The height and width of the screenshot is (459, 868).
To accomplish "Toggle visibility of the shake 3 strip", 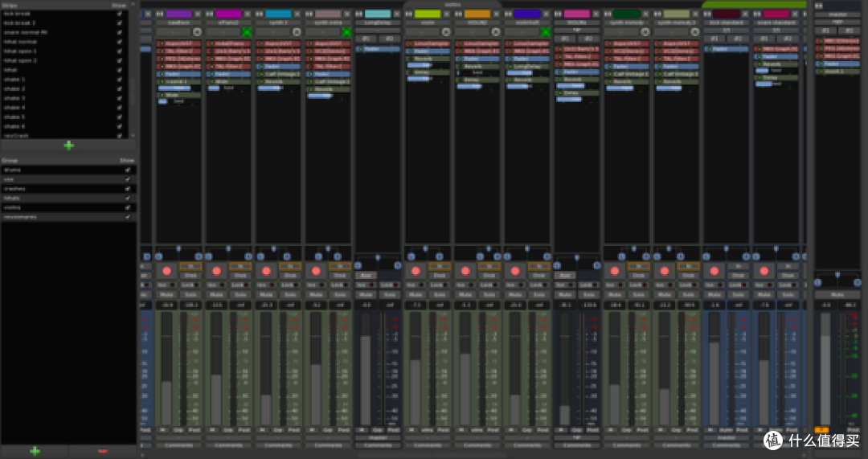I will (x=119, y=98).
